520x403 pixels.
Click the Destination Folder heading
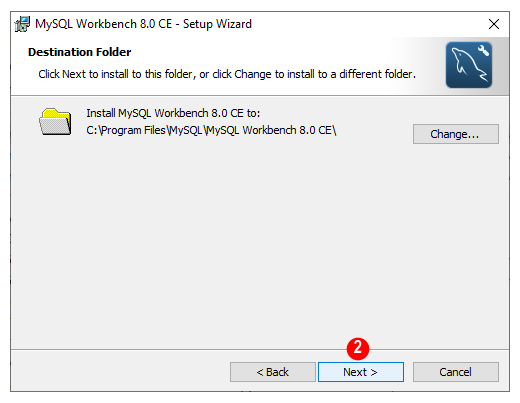pos(80,52)
